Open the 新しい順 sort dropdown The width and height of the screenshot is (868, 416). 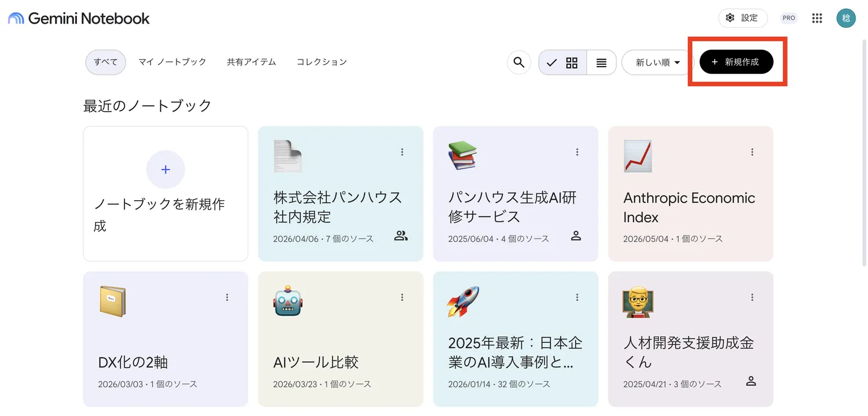pos(658,62)
